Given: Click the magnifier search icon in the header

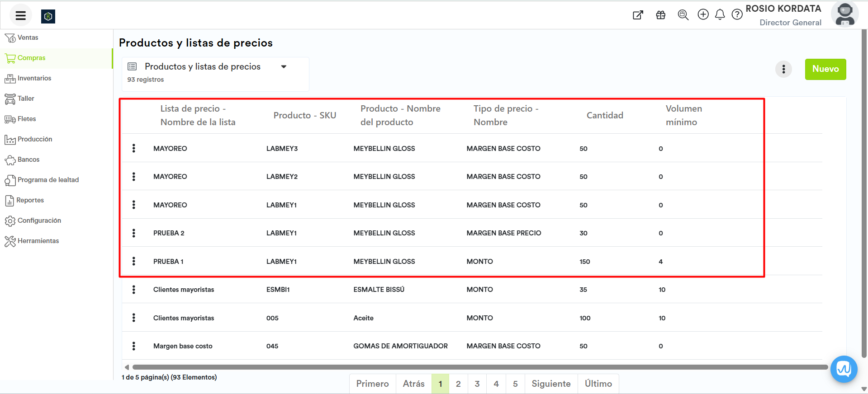Looking at the screenshot, I should [x=683, y=15].
